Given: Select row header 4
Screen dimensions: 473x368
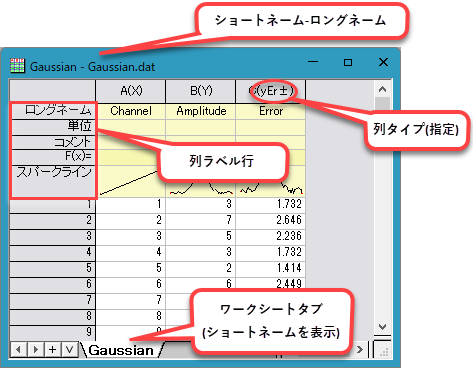Looking at the screenshot, I should click(x=53, y=253).
